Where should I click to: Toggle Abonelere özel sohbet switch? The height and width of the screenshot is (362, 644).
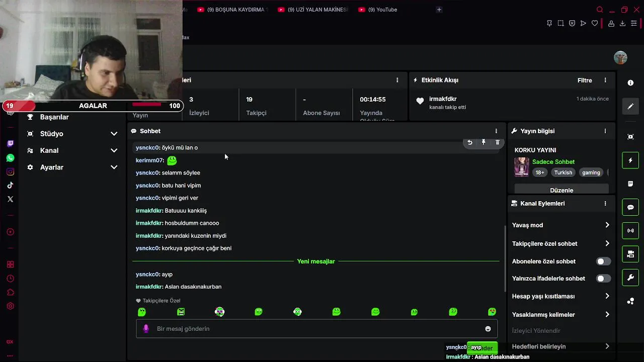603,261
